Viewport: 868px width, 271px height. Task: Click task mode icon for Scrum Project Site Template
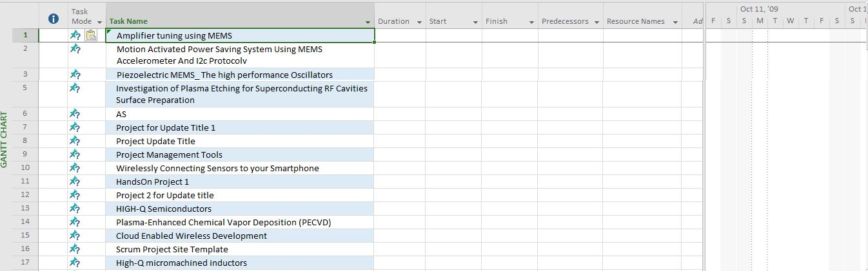(x=75, y=249)
